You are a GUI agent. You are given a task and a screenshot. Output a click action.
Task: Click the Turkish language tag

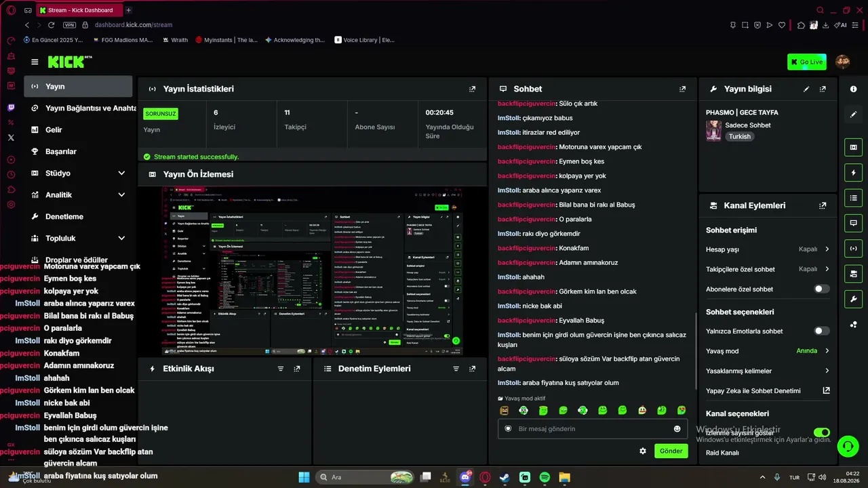pyautogui.click(x=740, y=136)
